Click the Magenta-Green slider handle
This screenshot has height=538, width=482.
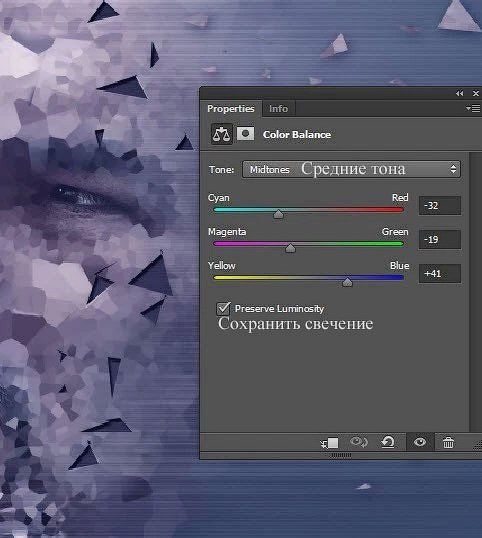(290, 248)
